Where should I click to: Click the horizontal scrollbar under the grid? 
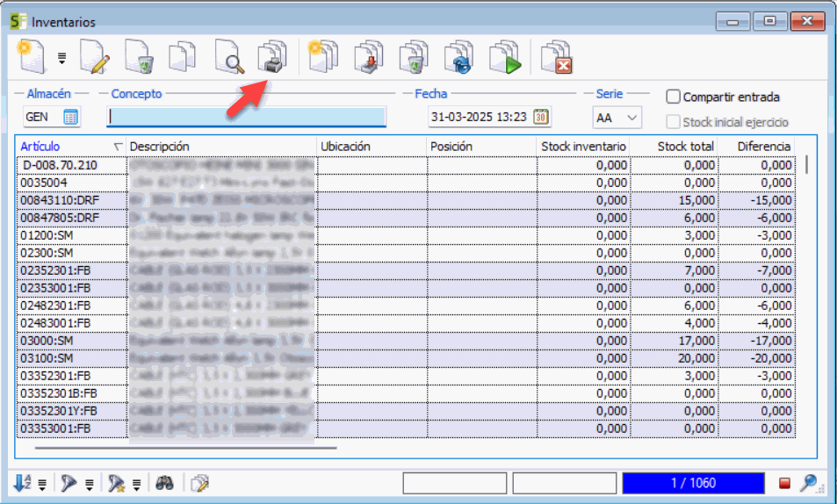186,448
